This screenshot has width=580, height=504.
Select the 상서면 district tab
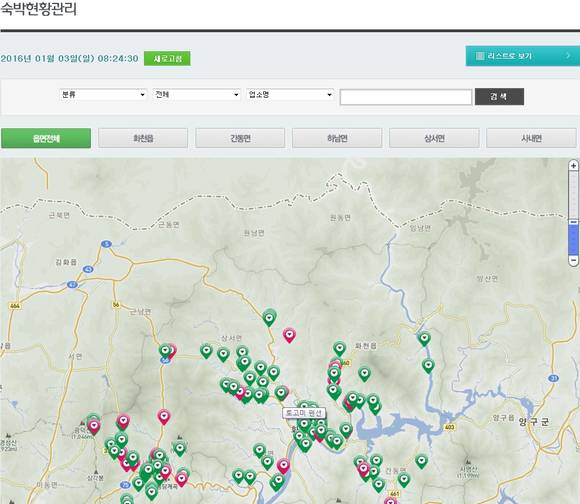(434, 138)
